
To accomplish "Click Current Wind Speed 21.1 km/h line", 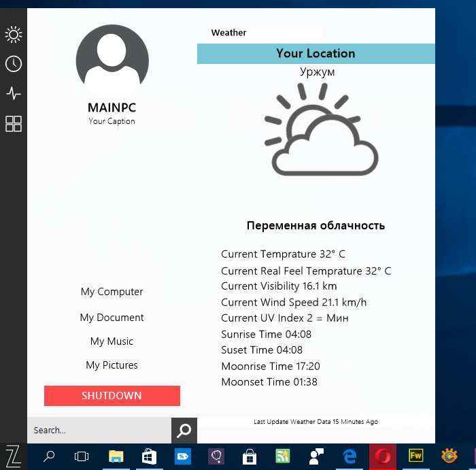I will (x=294, y=303).
